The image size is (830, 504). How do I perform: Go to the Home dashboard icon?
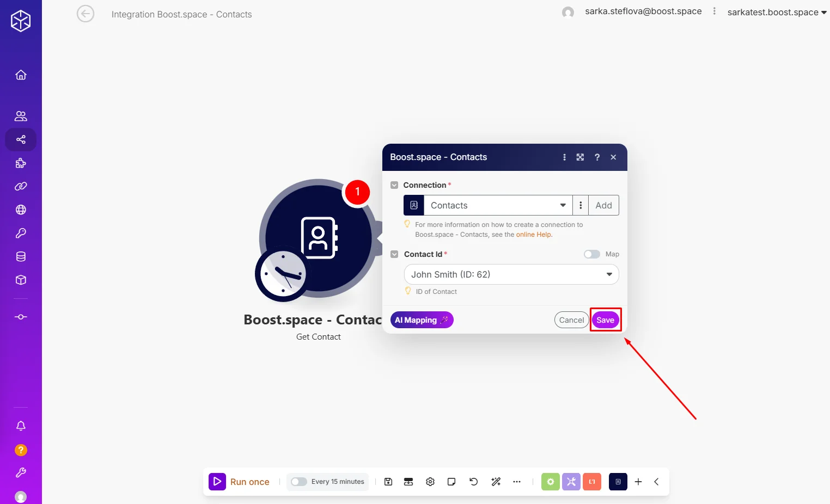21,75
